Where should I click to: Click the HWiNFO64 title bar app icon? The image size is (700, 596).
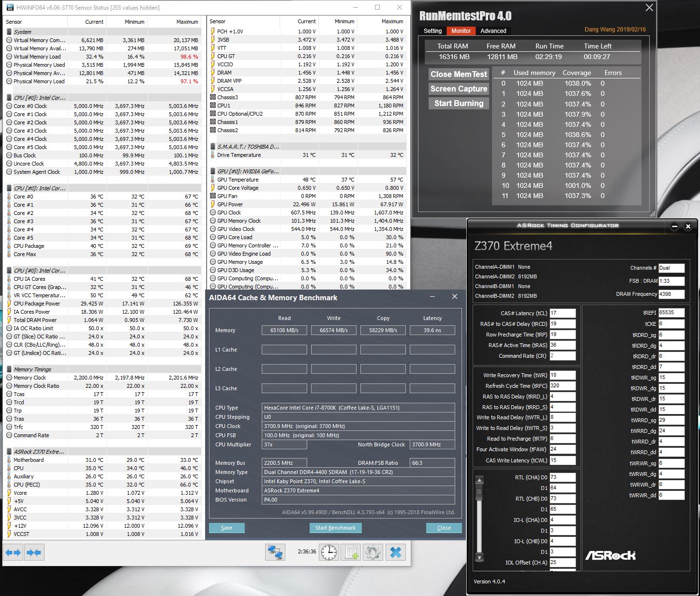(x=9, y=7)
